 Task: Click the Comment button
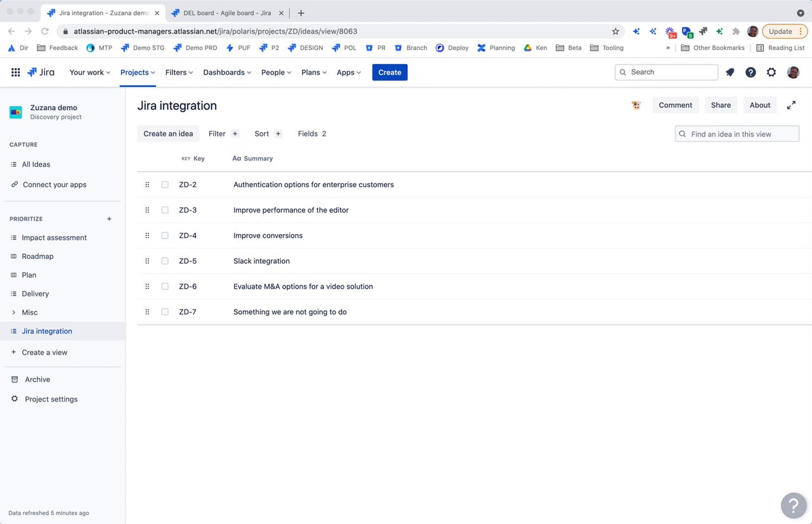[x=676, y=105]
